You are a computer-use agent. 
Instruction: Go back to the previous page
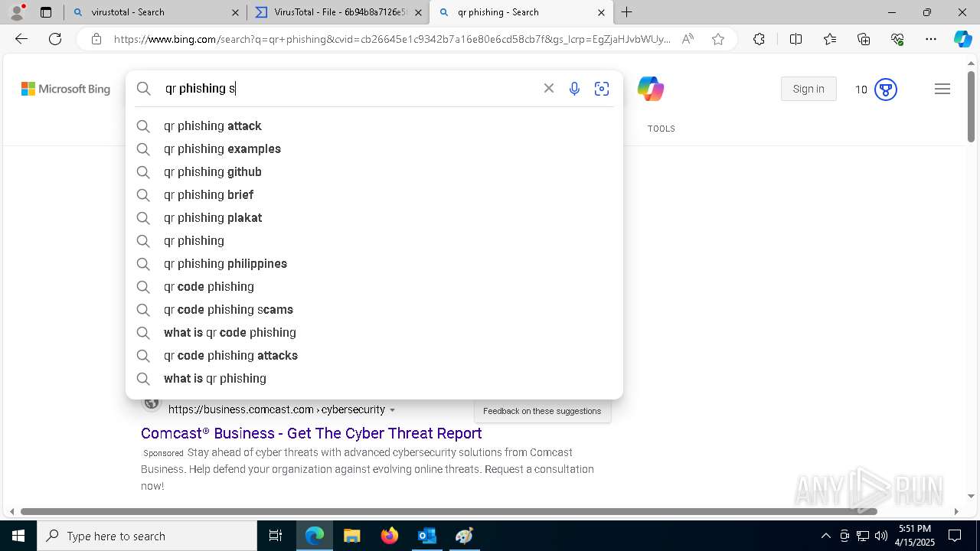pos(21,39)
